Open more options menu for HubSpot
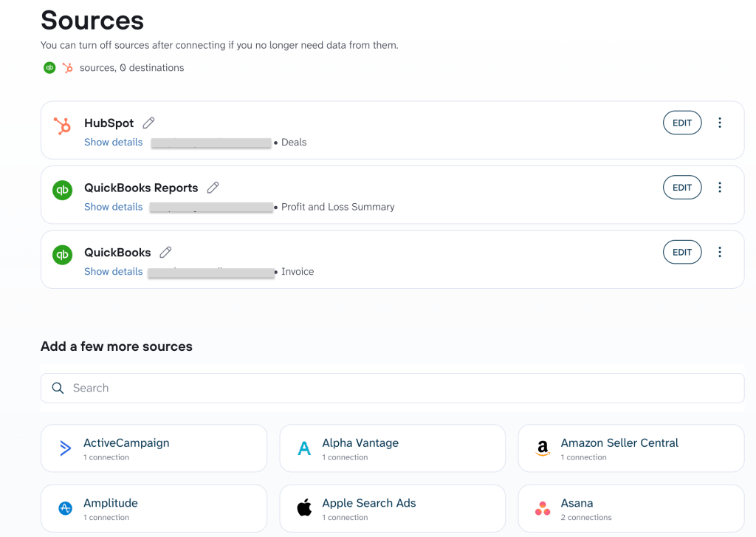The width and height of the screenshot is (756, 537). (720, 123)
